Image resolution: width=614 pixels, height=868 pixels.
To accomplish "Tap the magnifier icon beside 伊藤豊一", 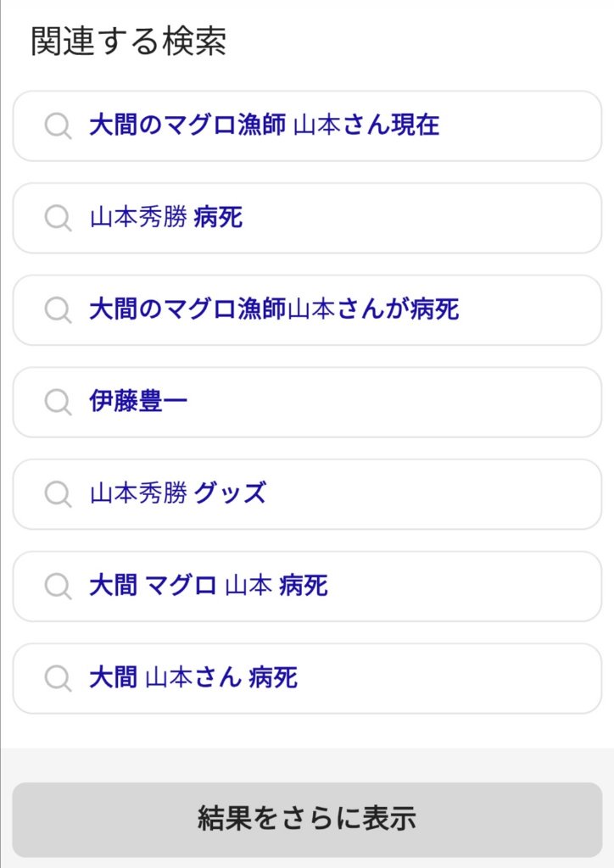I will 58,403.
